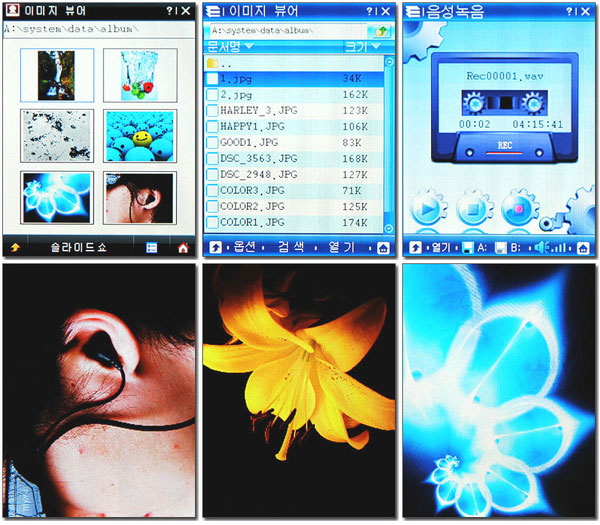Select the Rec00001.wav file name
The image size is (600, 525).
coord(504,76)
